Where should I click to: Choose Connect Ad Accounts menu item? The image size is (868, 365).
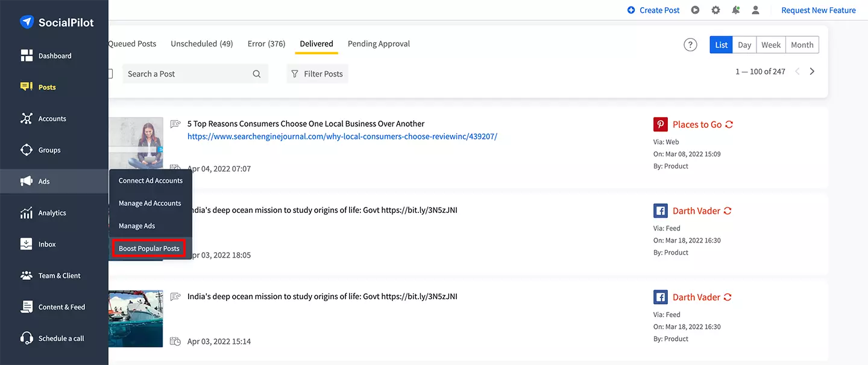tap(151, 180)
